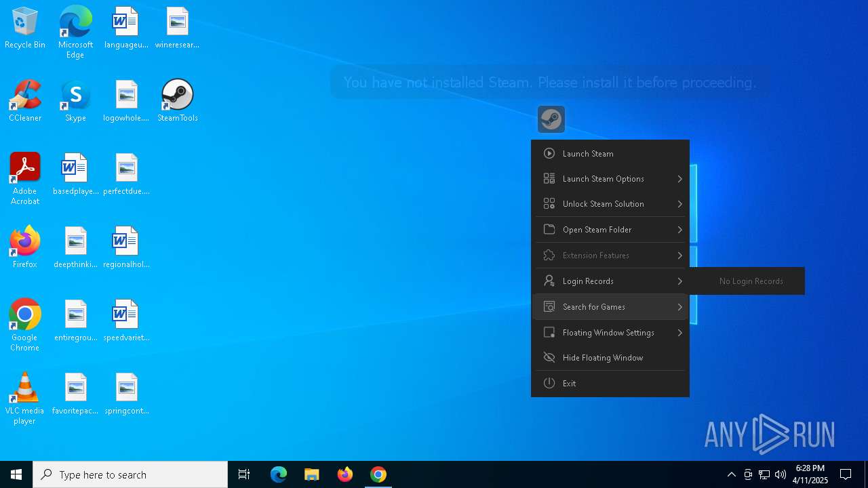Viewport: 868px width, 488px height.
Task: Select the speedvariet... Word document icon
Action: point(126,321)
